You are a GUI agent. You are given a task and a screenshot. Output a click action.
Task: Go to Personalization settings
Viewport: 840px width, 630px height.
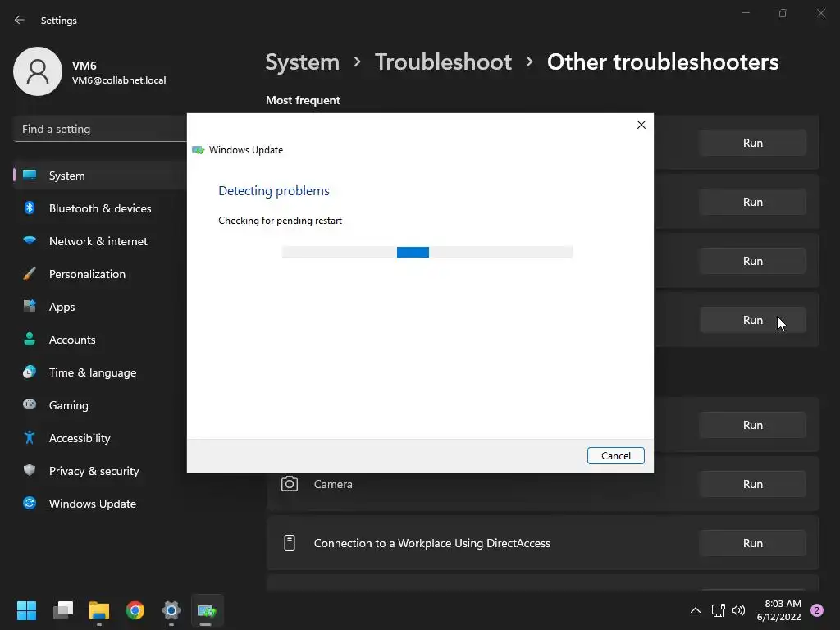pos(100,274)
